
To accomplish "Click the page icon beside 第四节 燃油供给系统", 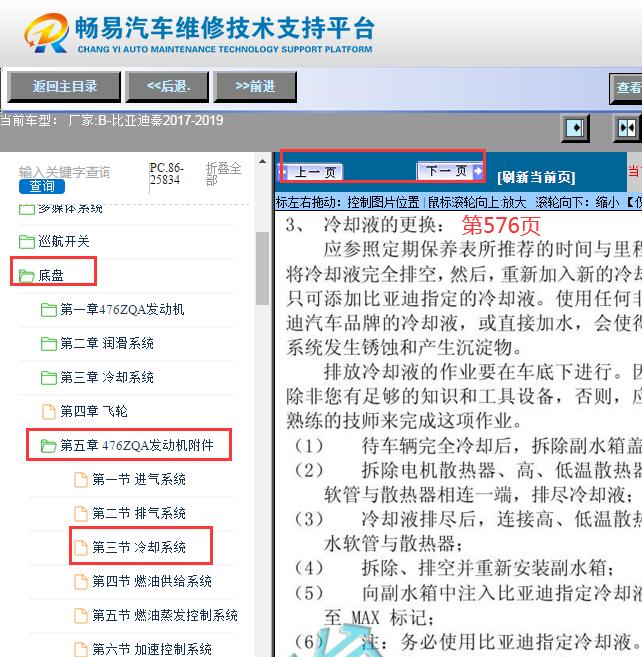I will pos(80,582).
